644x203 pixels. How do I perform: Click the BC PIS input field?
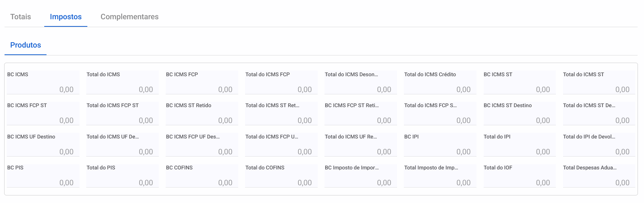click(43, 175)
